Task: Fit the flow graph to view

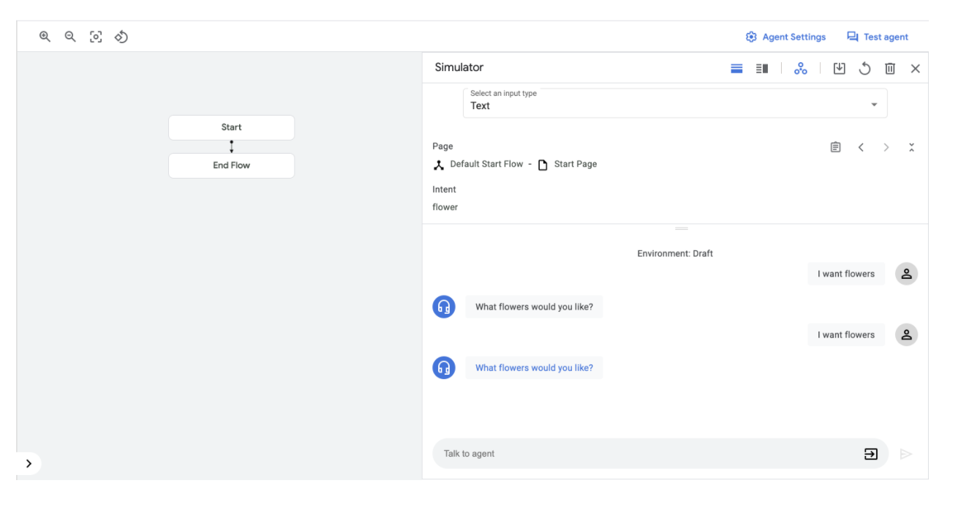Action: 96,36
